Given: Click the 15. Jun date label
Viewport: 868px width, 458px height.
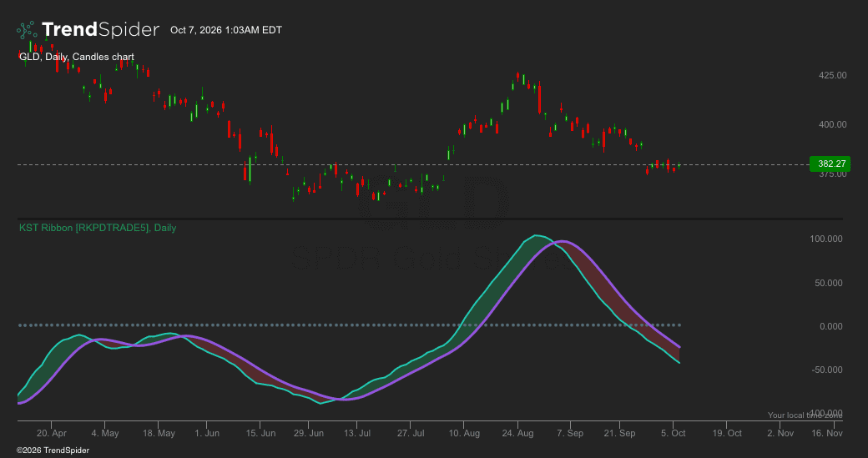Looking at the screenshot, I should 260,433.
